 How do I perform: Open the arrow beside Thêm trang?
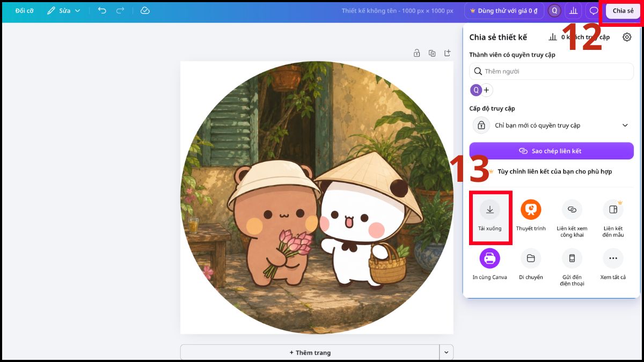447,352
